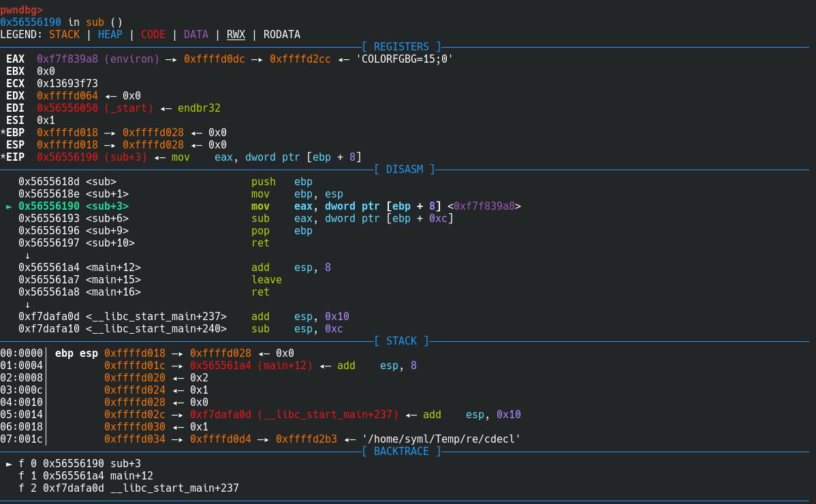Click the underlined RWX legend entry
816x504 pixels.
pyautogui.click(x=236, y=35)
